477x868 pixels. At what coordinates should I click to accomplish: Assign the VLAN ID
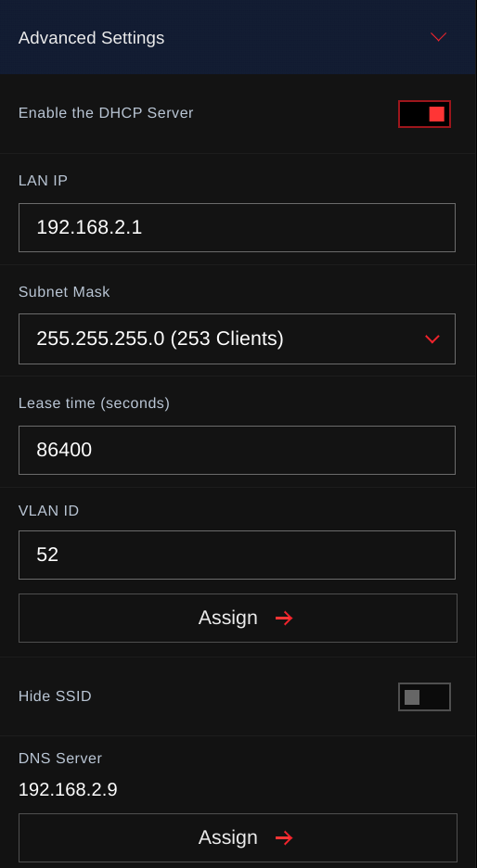pyautogui.click(x=238, y=618)
